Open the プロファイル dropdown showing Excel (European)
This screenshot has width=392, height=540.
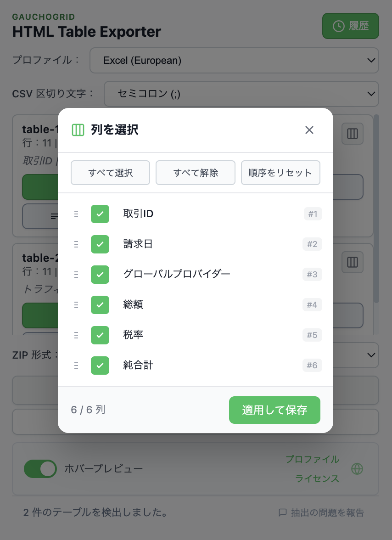[234, 60]
